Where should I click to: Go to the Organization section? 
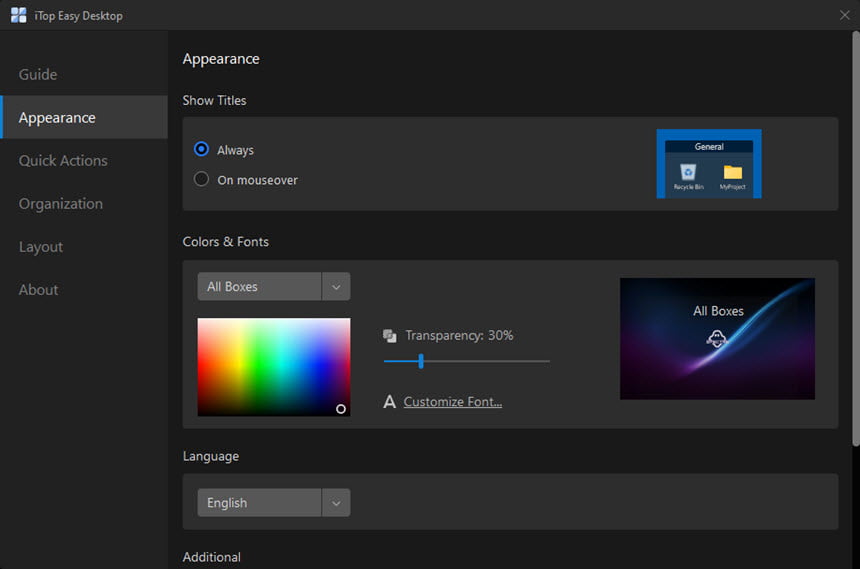pos(61,204)
